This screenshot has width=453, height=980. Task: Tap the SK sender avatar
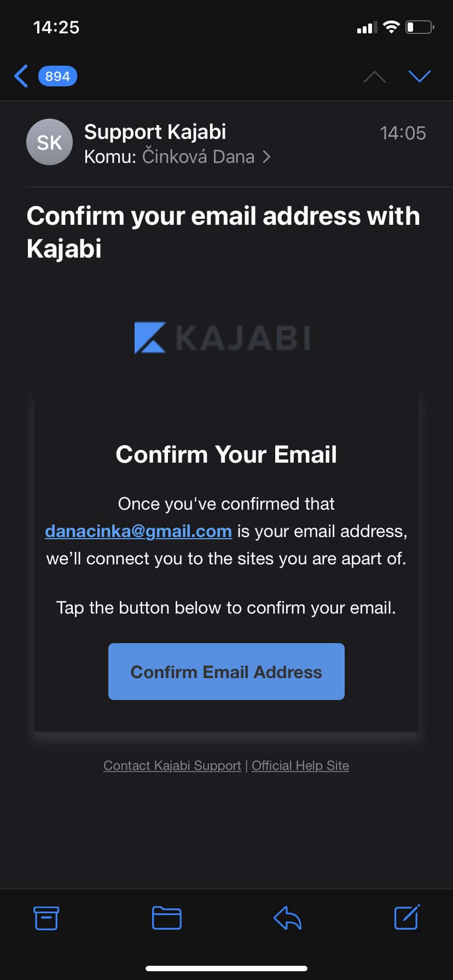pos(49,142)
